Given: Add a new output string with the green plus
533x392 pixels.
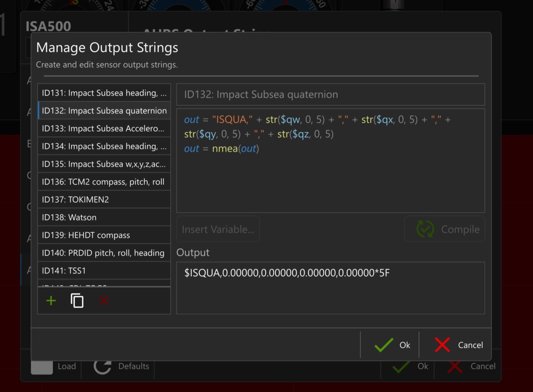Looking at the screenshot, I should click(51, 301).
